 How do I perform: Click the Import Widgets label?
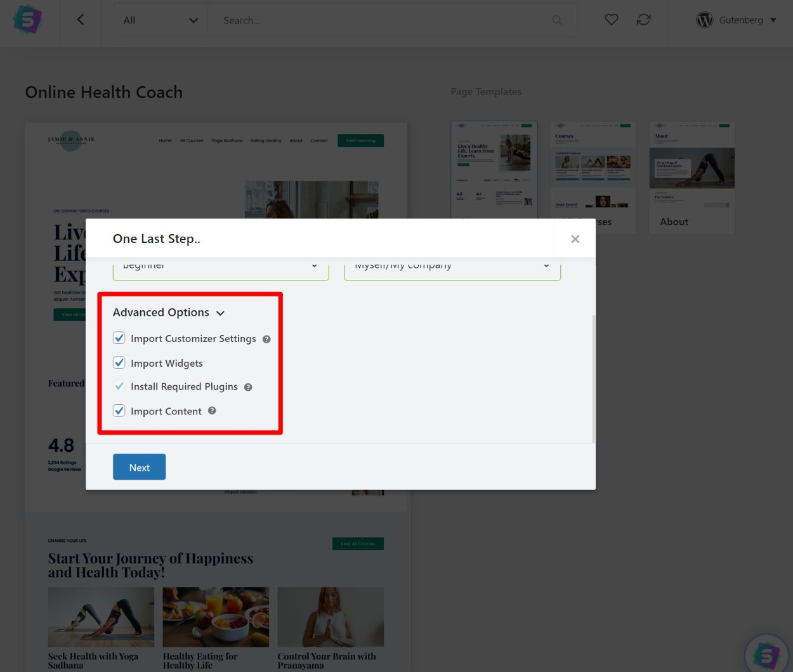click(x=167, y=363)
